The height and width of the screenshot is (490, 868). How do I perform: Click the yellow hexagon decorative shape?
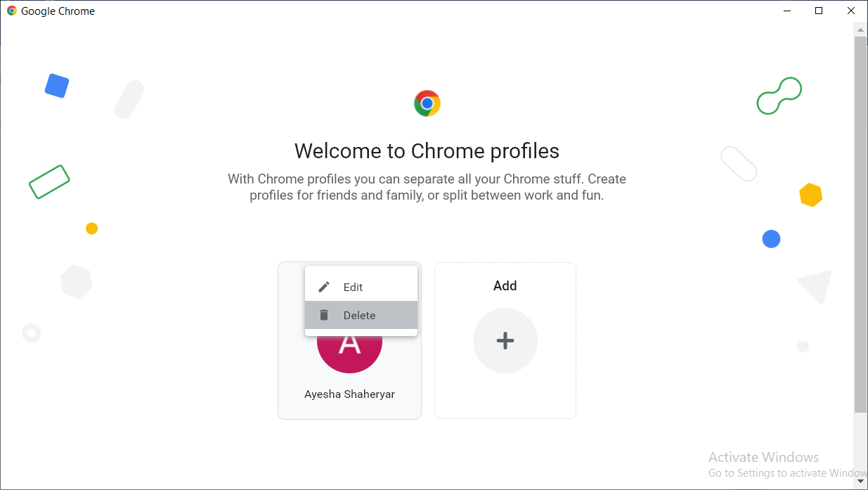(x=810, y=195)
